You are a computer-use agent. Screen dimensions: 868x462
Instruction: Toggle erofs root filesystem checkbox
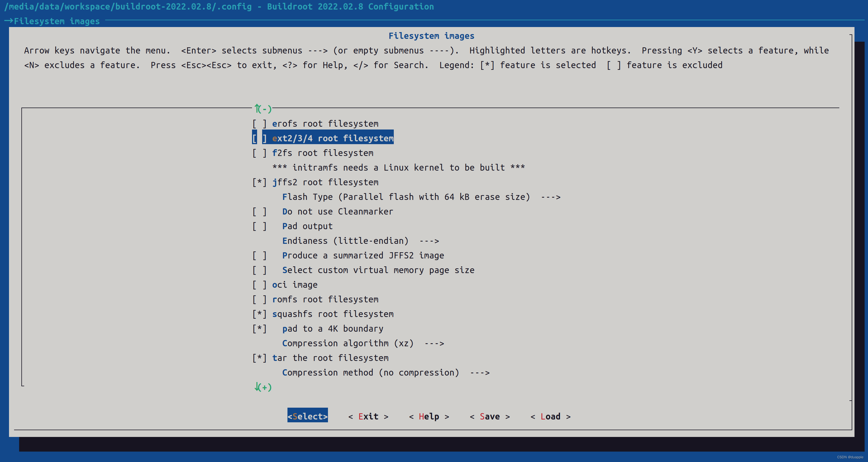(259, 124)
